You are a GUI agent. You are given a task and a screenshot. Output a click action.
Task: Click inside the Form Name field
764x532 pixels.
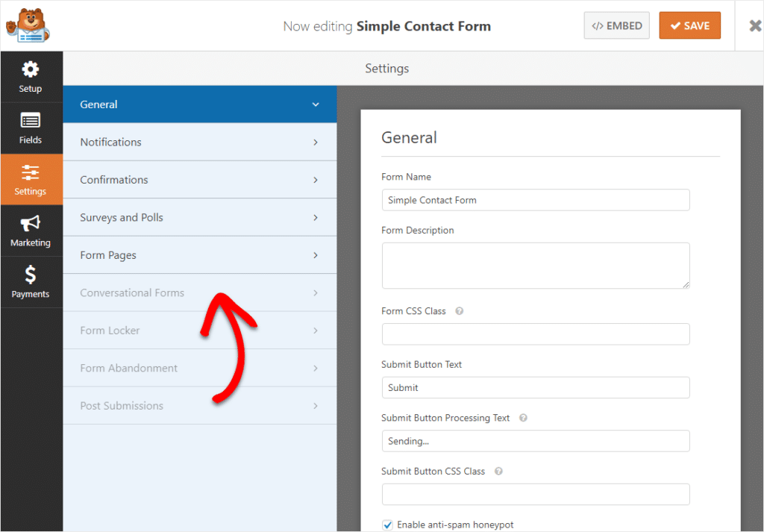(536, 200)
